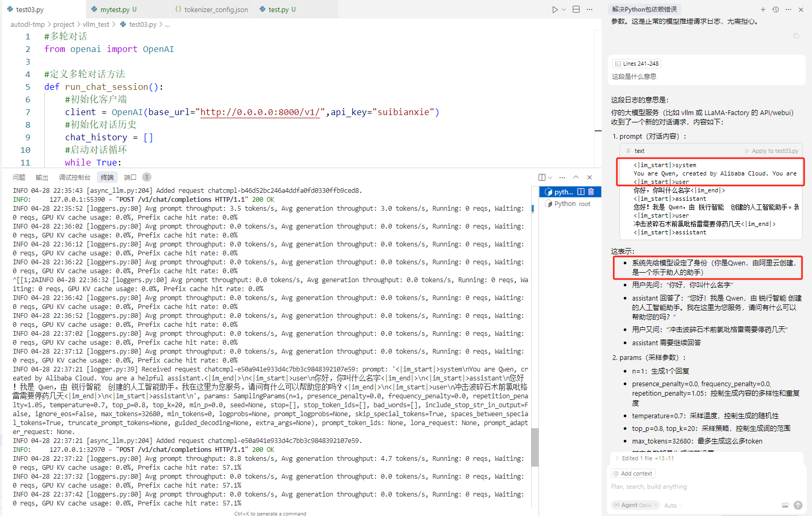Start a new chat with the plus icon
Image resolution: width=812 pixels, height=516 pixels.
click(x=763, y=9)
